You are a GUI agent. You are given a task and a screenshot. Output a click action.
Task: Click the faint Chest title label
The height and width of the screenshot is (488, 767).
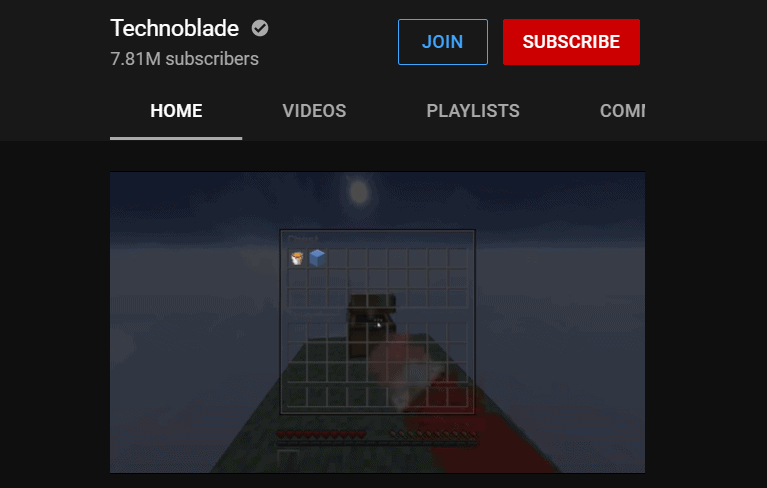tap(303, 239)
